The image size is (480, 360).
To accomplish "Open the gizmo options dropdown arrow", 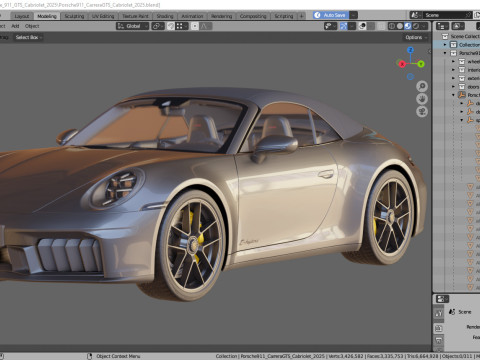I will click(x=352, y=26).
